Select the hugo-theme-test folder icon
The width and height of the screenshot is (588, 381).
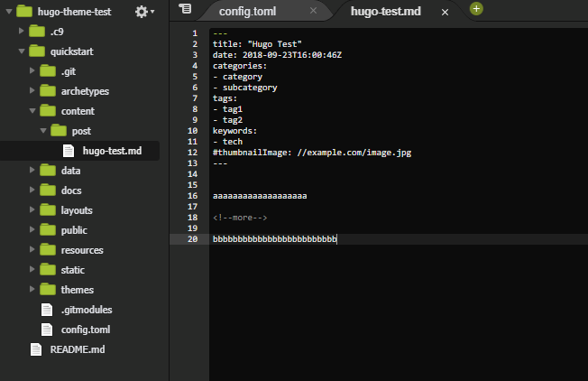tap(24, 11)
